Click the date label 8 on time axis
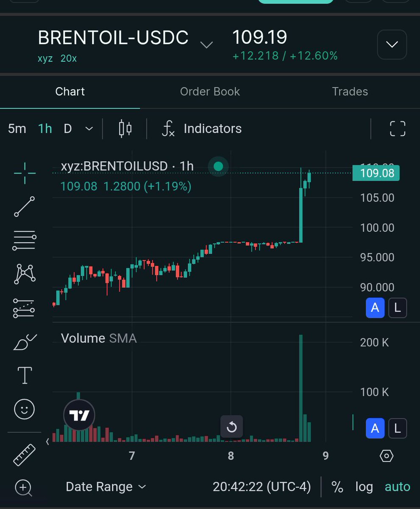 pos(231,456)
